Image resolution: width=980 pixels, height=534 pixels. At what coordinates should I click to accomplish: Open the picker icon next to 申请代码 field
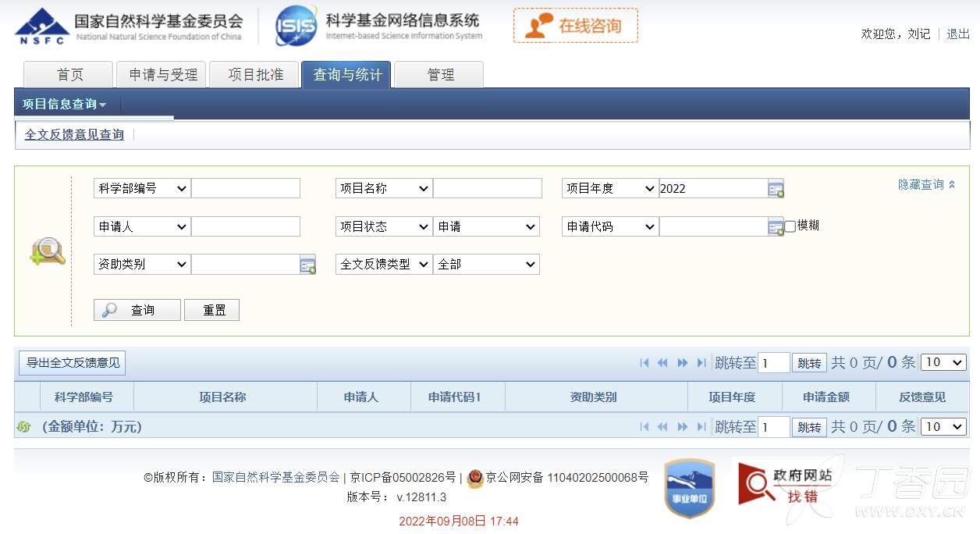coord(776,227)
